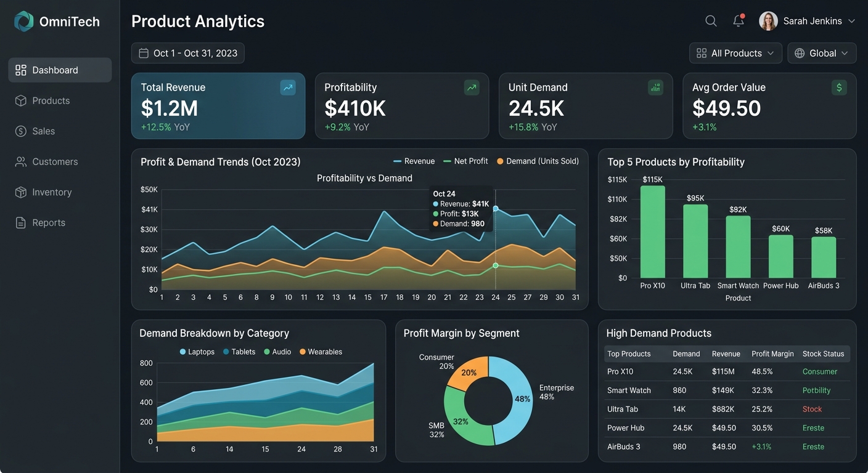Click the trend icon on Profitability card
The height and width of the screenshot is (473, 868).
pos(472,87)
